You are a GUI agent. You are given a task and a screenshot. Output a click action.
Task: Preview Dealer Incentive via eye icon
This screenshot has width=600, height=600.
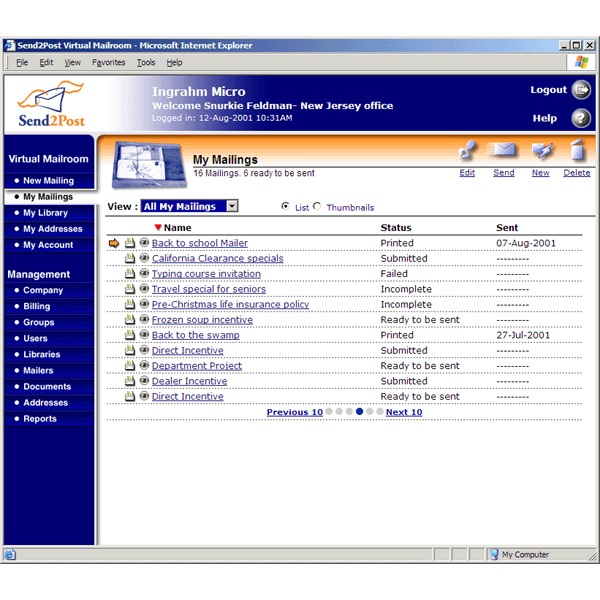click(x=144, y=380)
